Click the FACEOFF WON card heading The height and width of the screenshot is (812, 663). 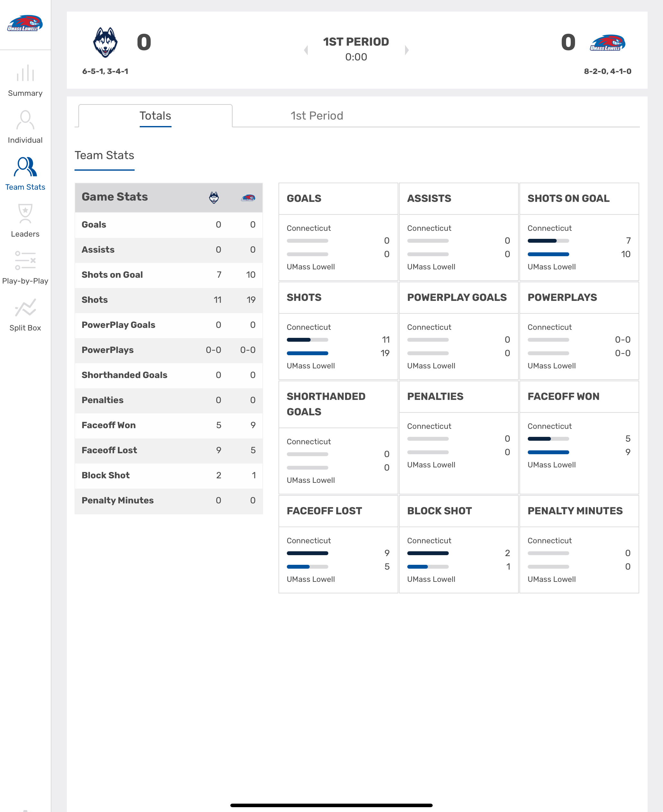tap(563, 397)
